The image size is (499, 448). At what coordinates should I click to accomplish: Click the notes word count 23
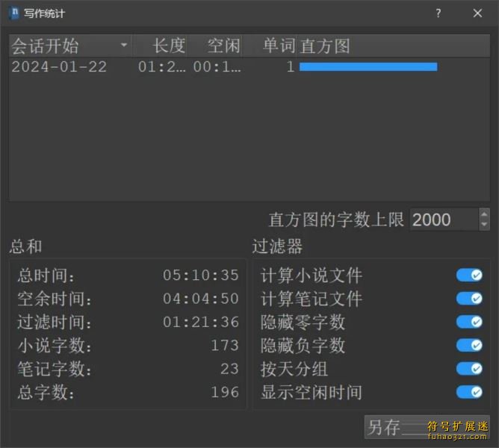click(229, 369)
